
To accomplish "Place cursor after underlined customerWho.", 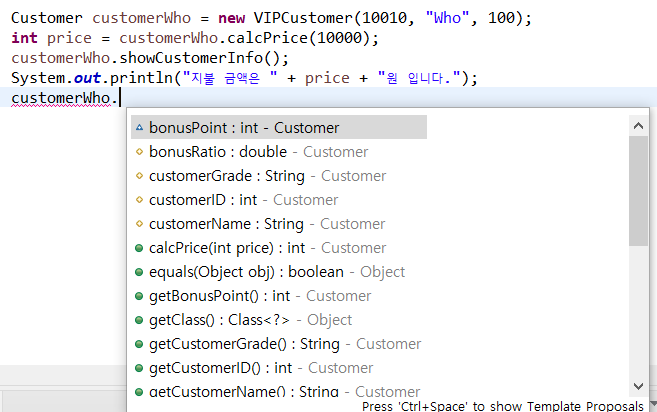I will click(118, 98).
